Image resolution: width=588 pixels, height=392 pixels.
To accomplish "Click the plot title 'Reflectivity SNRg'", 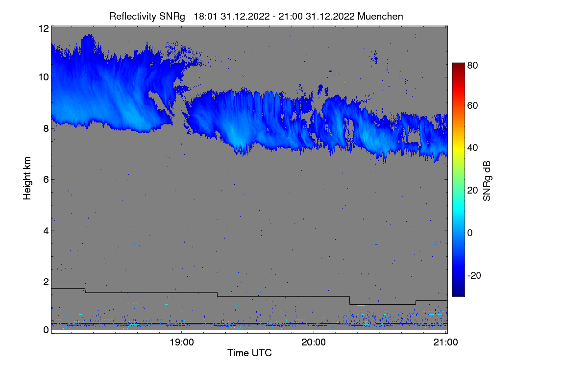I will pyautogui.click(x=147, y=16).
